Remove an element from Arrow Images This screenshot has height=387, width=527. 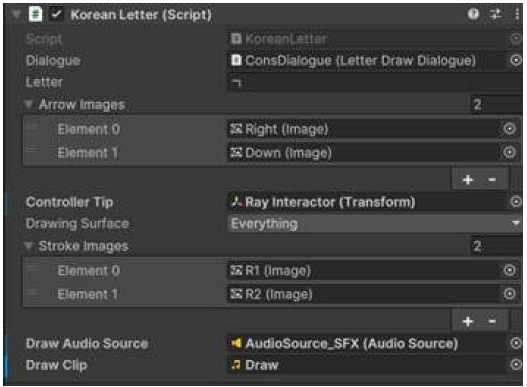pyautogui.click(x=492, y=180)
